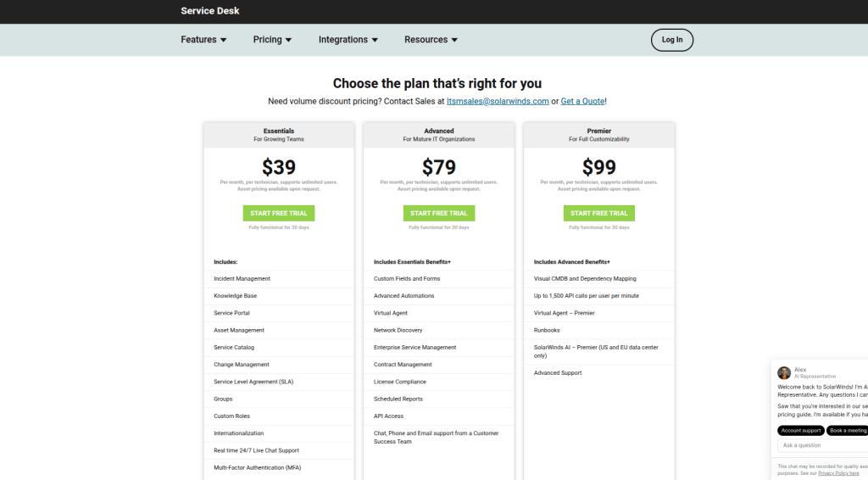Click Contract Management feature row
The height and width of the screenshot is (480, 868).
pyautogui.click(x=438, y=365)
